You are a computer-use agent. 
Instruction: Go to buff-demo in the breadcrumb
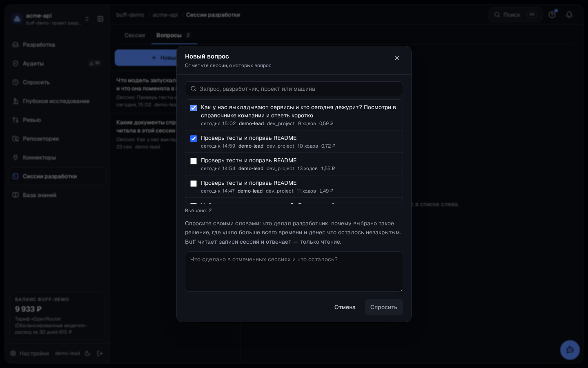(x=130, y=15)
